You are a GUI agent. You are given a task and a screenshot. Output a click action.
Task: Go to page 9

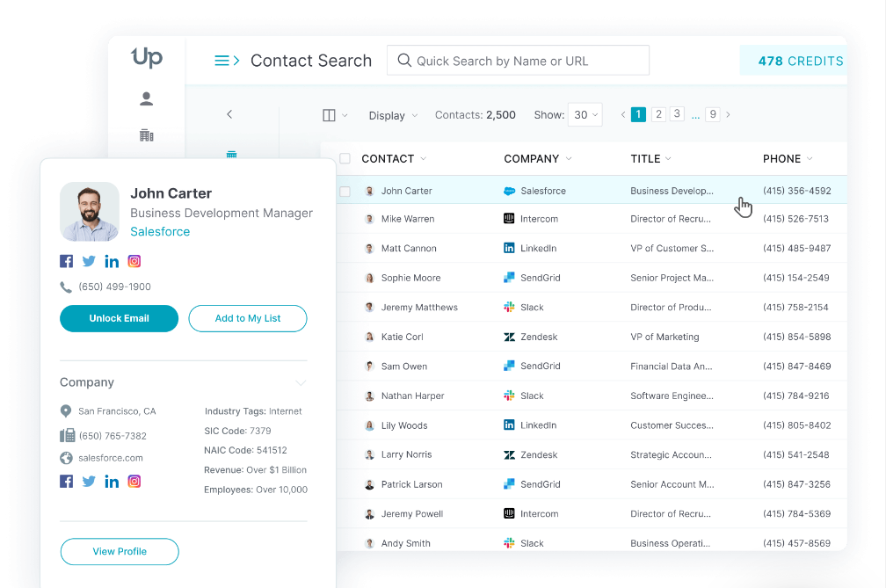pyautogui.click(x=713, y=114)
